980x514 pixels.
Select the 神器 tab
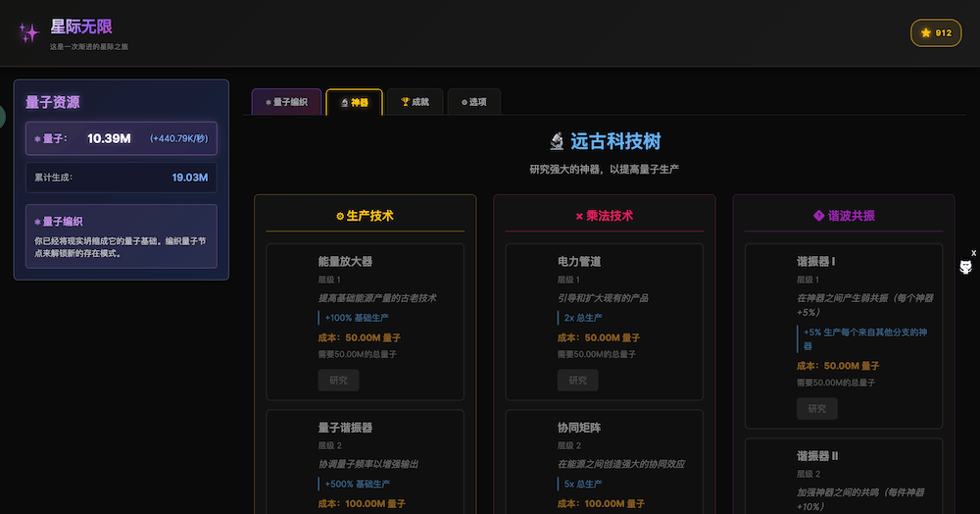[354, 102]
